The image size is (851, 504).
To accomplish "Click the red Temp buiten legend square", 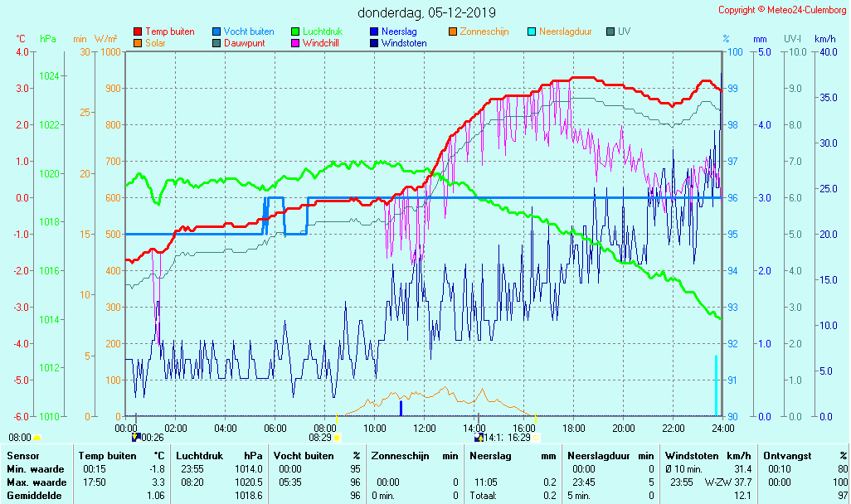I will (138, 31).
